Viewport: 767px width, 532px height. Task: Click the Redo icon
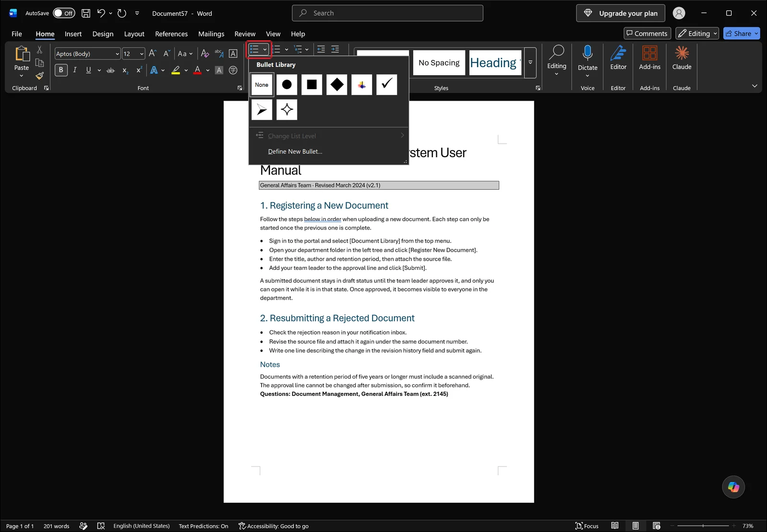pyautogui.click(x=122, y=13)
